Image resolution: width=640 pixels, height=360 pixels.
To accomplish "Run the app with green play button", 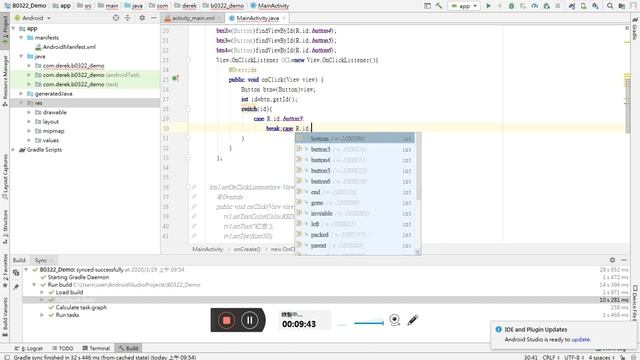I will click(488, 6).
